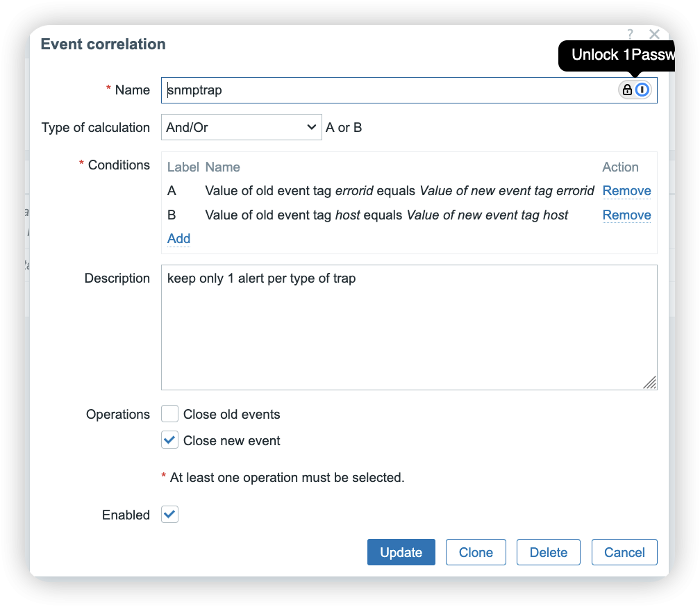Grab the Description box resize handle
This screenshot has height=607, width=700.
point(649,383)
